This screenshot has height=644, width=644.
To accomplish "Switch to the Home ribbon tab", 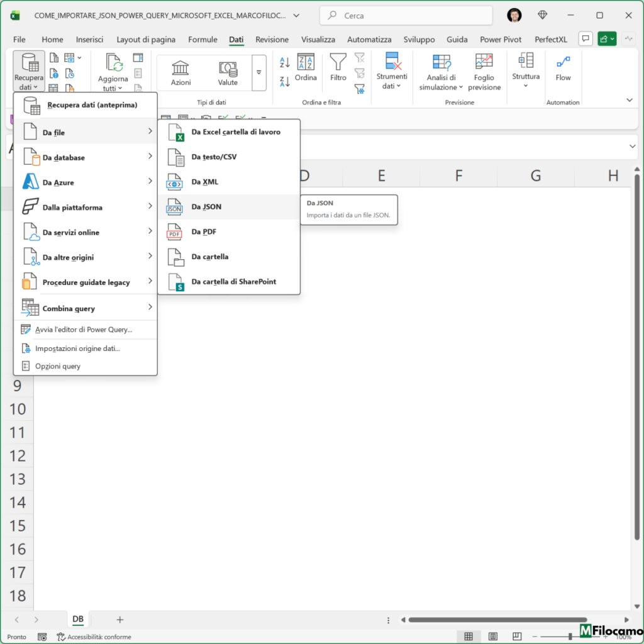I will tap(52, 40).
